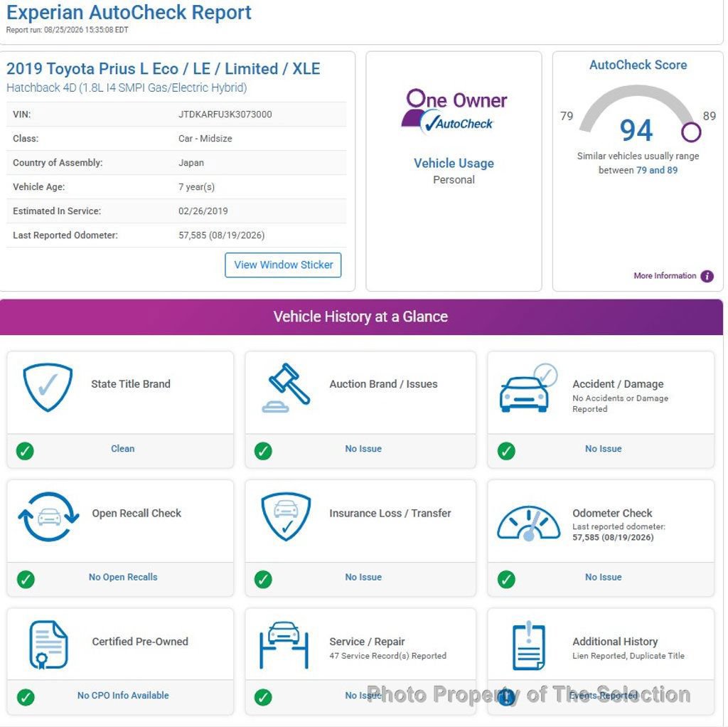
Task: Click the One Owner AutoCheck logo
Action: pyautogui.click(x=454, y=112)
